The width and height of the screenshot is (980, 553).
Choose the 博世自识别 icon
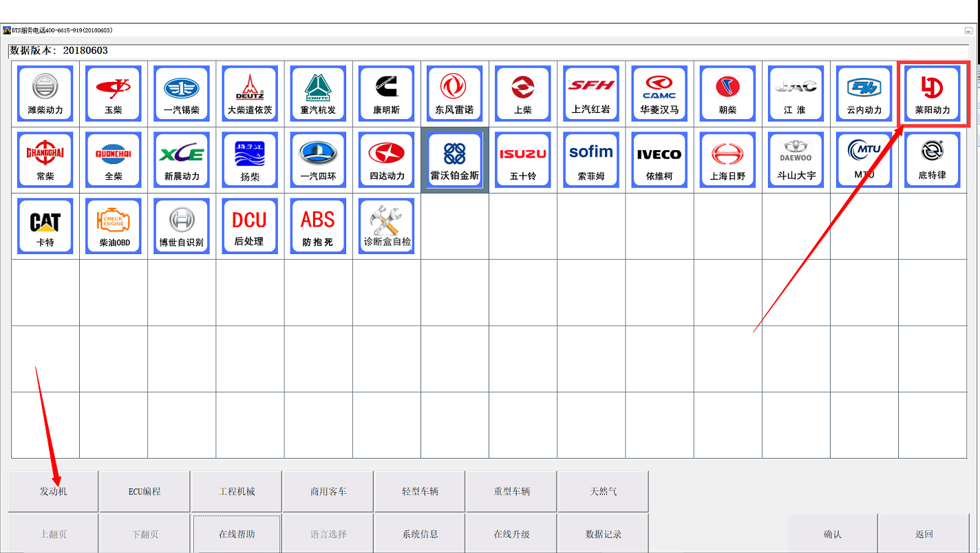coord(182,226)
